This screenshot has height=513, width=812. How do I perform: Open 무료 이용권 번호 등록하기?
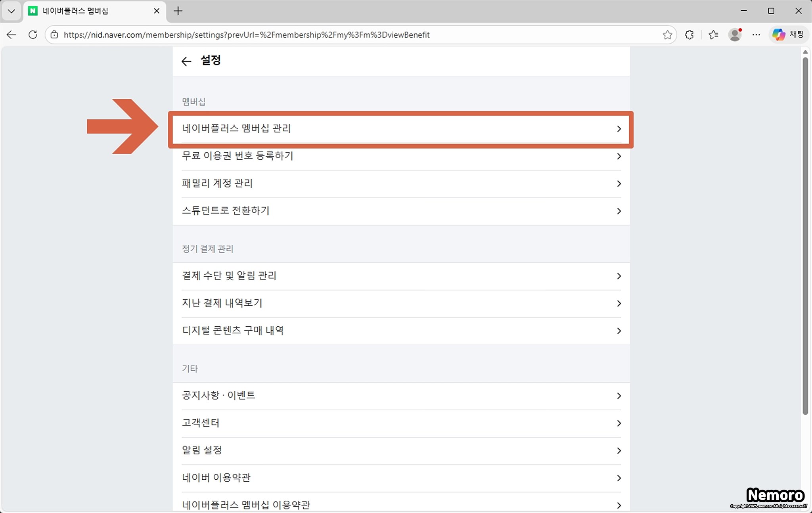(237, 156)
